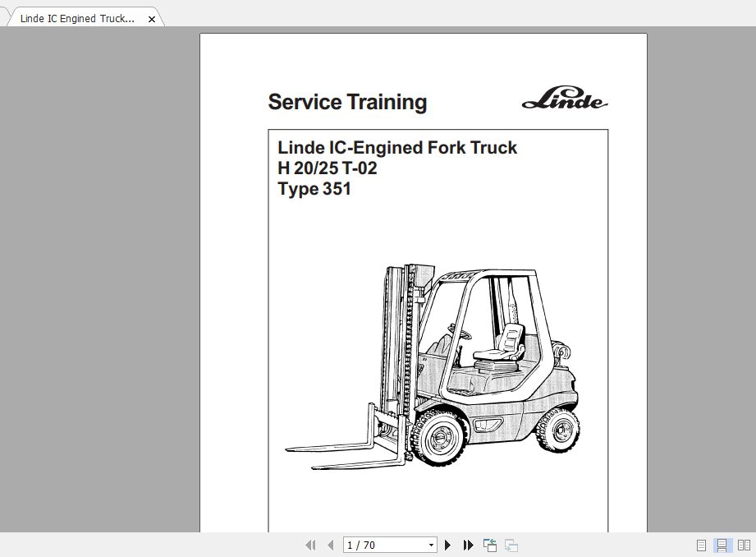756x557 pixels.
Task: Go to the previous page
Action: 330,545
